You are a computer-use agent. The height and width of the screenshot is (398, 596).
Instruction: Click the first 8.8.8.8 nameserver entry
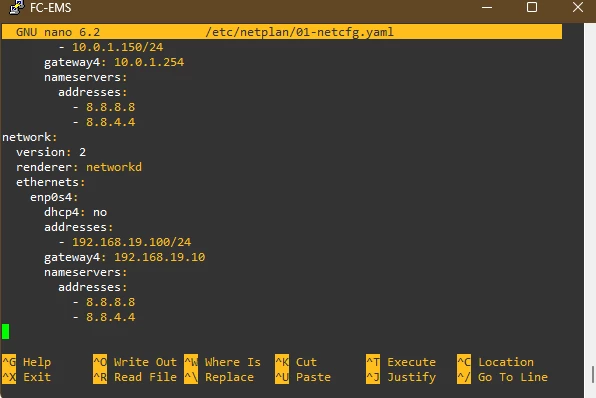pyautogui.click(x=111, y=107)
